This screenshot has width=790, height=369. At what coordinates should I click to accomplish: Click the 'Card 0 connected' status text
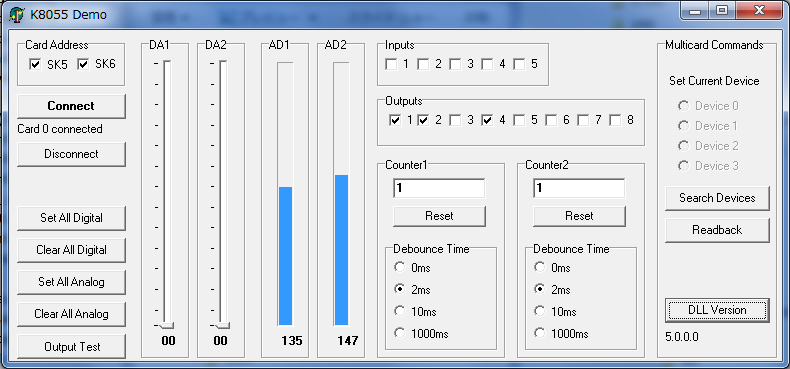60,129
